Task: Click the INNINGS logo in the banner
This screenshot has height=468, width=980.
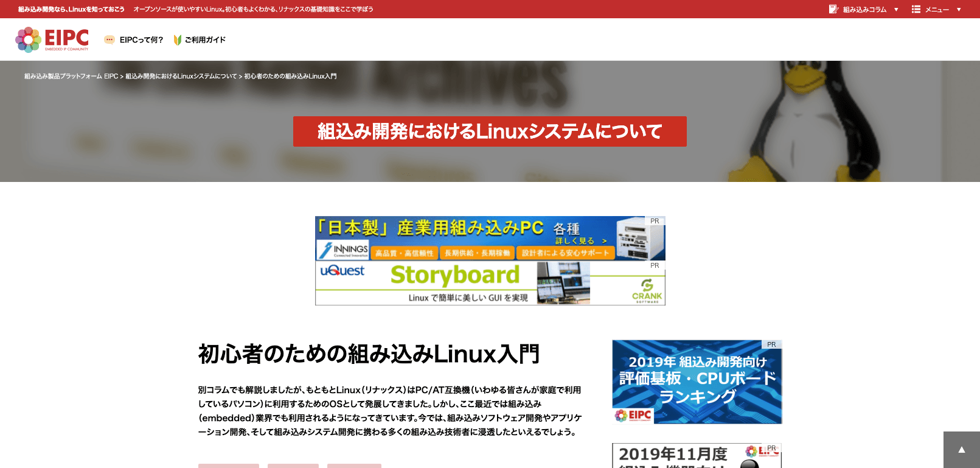Action: click(344, 250)
